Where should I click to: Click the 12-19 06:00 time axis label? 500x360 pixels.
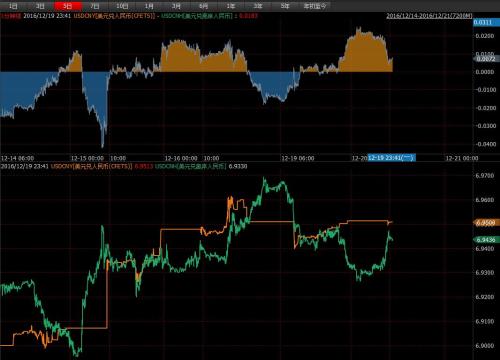[x=298, y=158]
